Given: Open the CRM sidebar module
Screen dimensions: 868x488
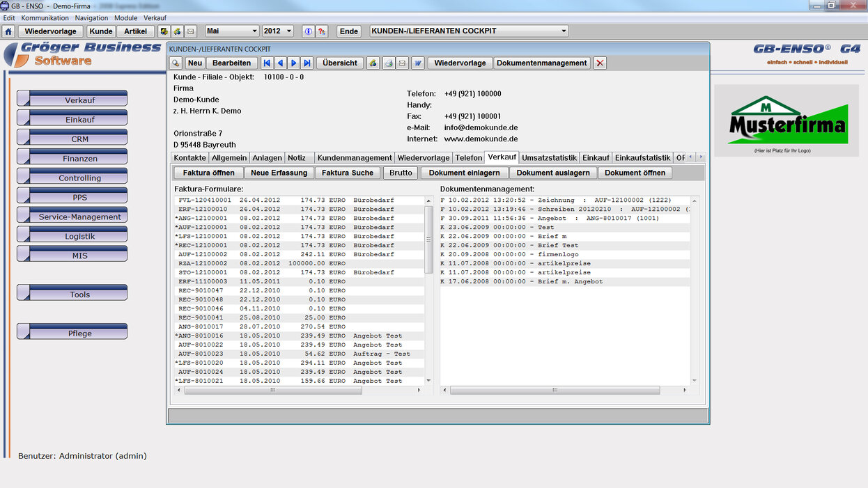Looking at the screenshot, I should click(72, 138).
